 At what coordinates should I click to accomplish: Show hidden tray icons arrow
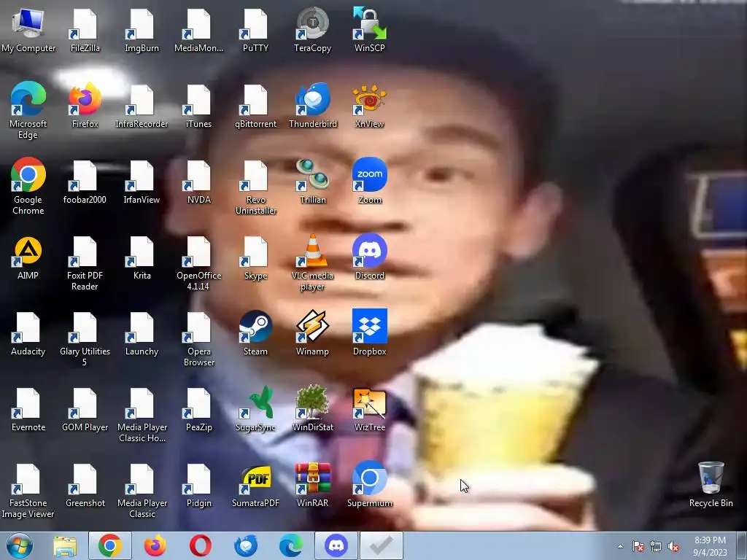point(620,546)
